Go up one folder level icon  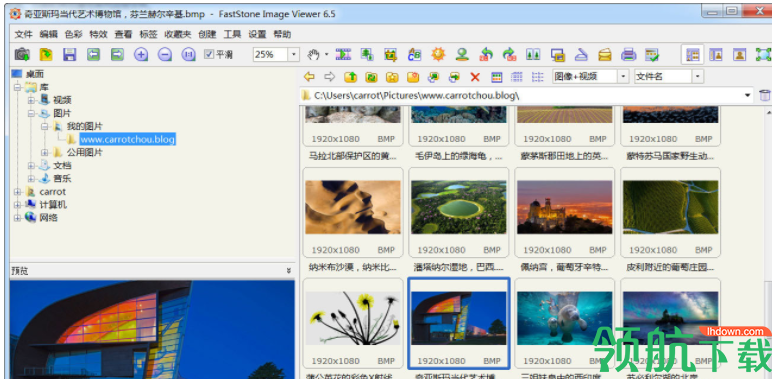click(350, 77)
